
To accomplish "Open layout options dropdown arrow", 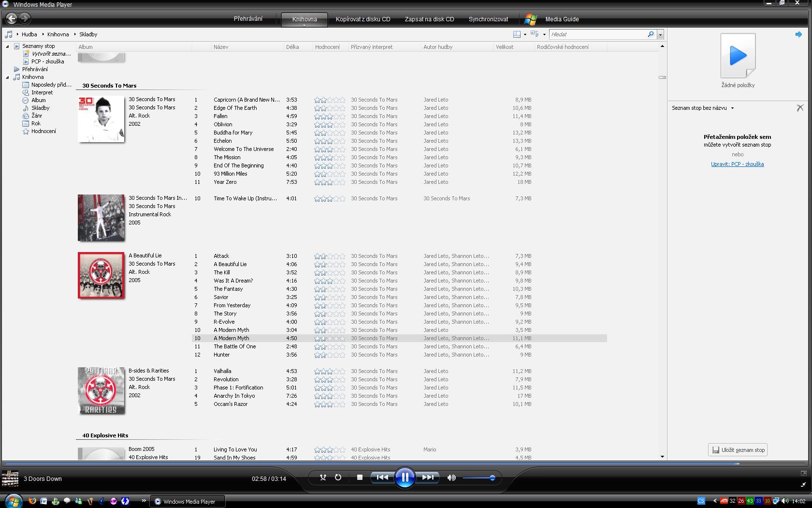I will [525, 34].
